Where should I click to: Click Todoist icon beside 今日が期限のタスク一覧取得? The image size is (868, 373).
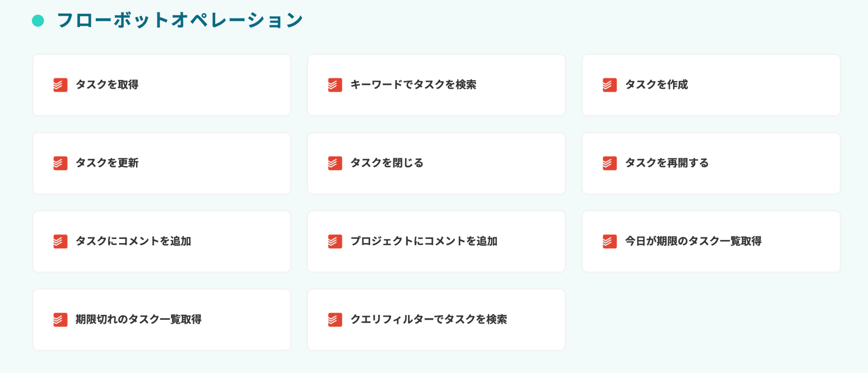point(609,241)
